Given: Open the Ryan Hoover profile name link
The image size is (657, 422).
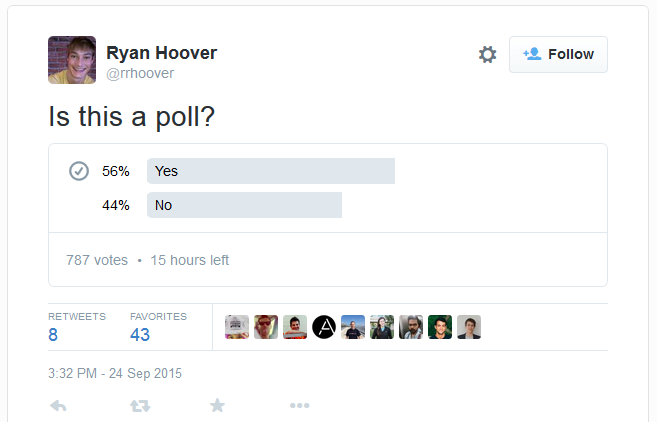Looking at the screenshot, I should tap(161, 53).
